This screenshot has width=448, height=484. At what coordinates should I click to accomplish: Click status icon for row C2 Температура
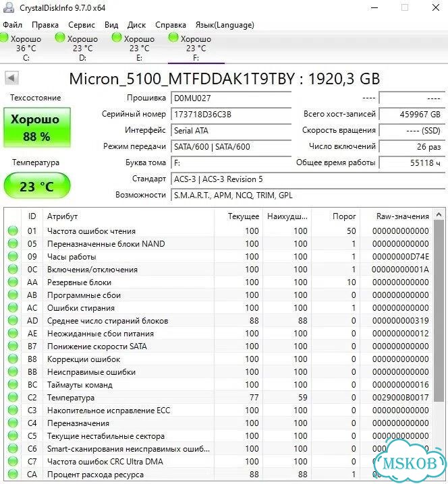(13, 397)
